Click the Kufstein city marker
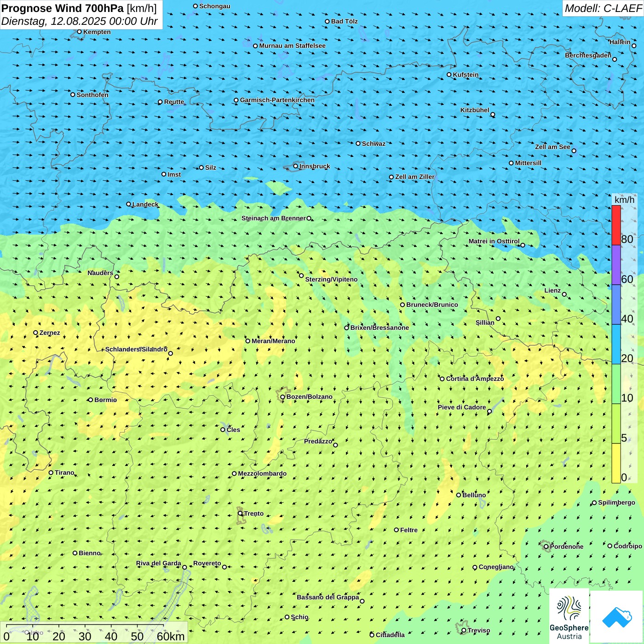 tap(449, 75)
